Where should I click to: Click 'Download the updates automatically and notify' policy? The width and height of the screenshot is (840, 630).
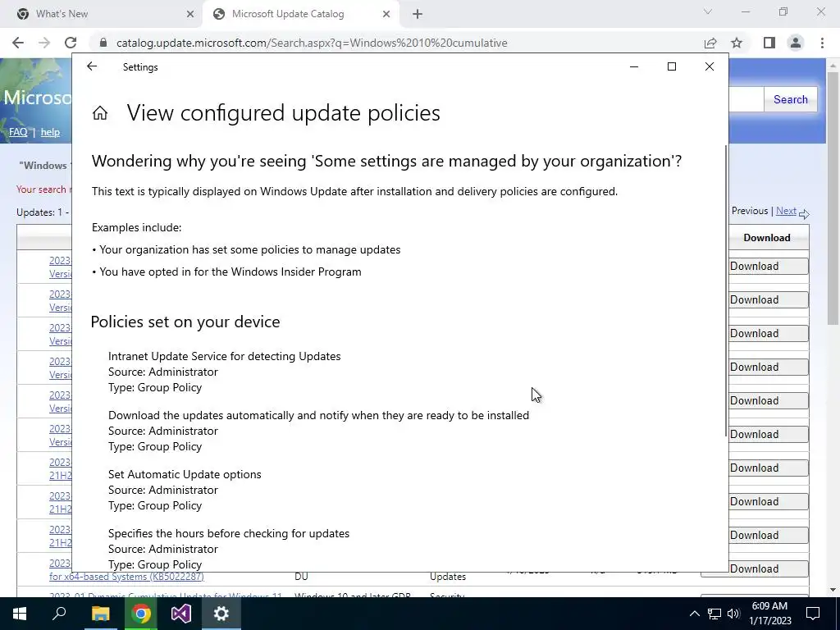(319, 416)
